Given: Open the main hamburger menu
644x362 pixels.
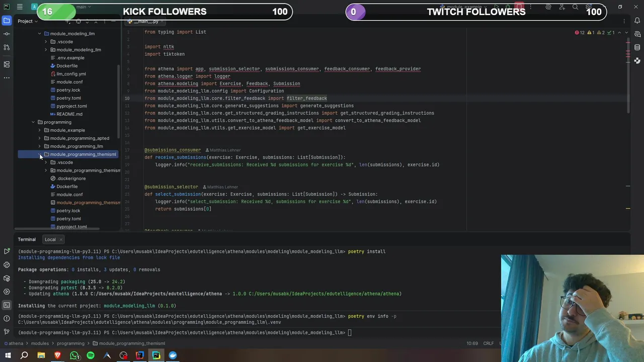Looking at the screenshot, I should [x=19, y=7].
